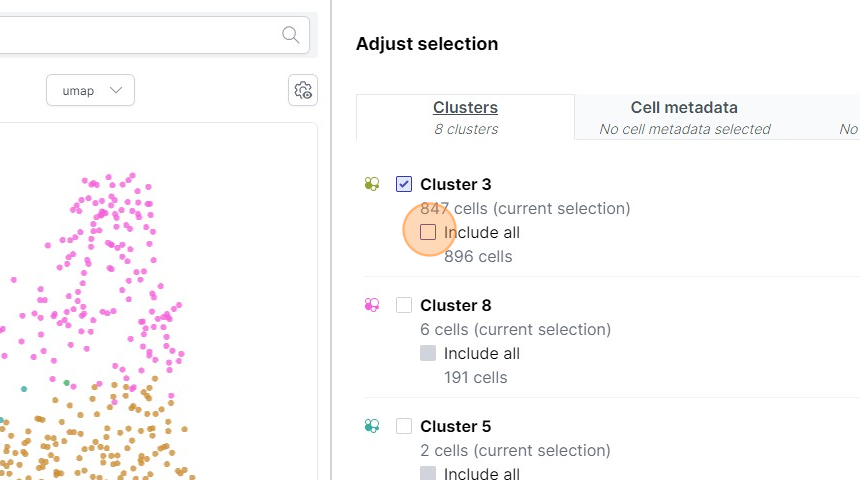Click the Adjust selection heading
Viewport: 860px width, 480px height.
tap(427, 44)
